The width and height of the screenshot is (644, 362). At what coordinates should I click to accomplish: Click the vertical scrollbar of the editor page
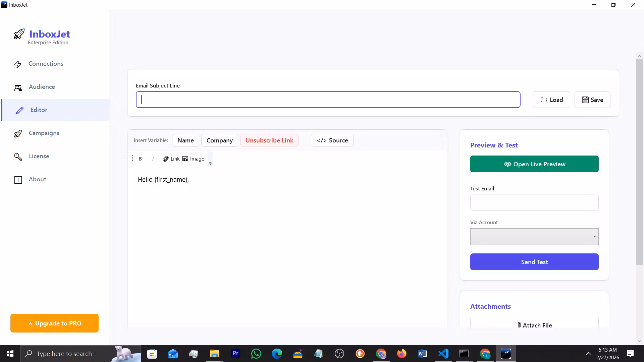tap(639, 162)
